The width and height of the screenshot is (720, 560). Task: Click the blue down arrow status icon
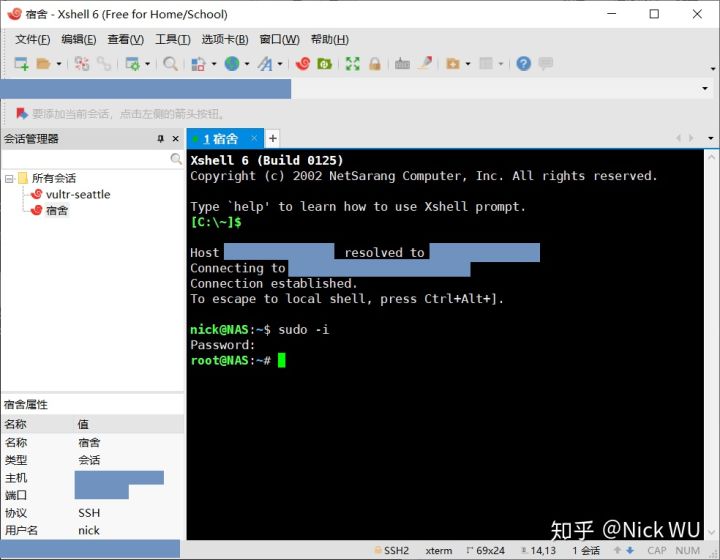(630, 550)
